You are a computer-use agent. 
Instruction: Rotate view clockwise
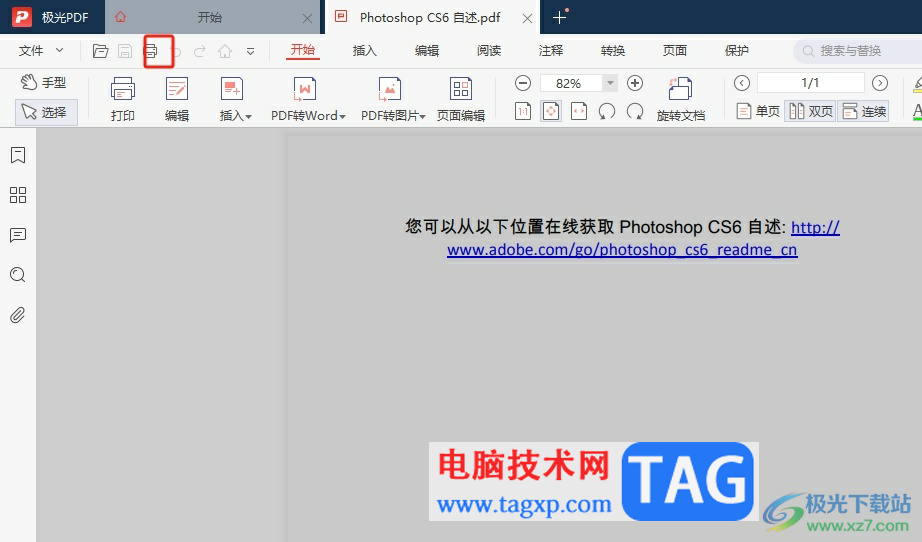coord(635,111)
